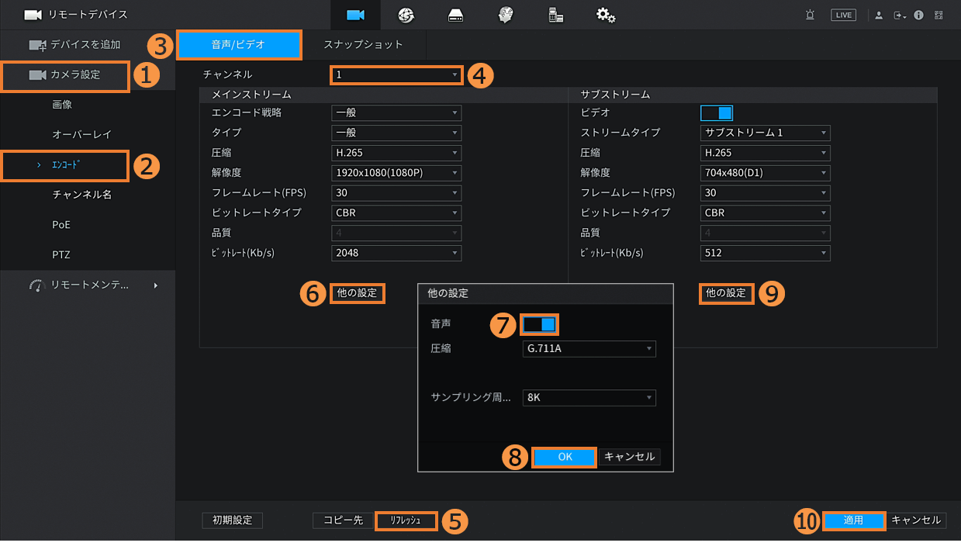The width and height of the screenshot is (961, 560).
Task: Toggle the 音声 switch in 他の設定 dialog
Action: (x=540, y=323)
